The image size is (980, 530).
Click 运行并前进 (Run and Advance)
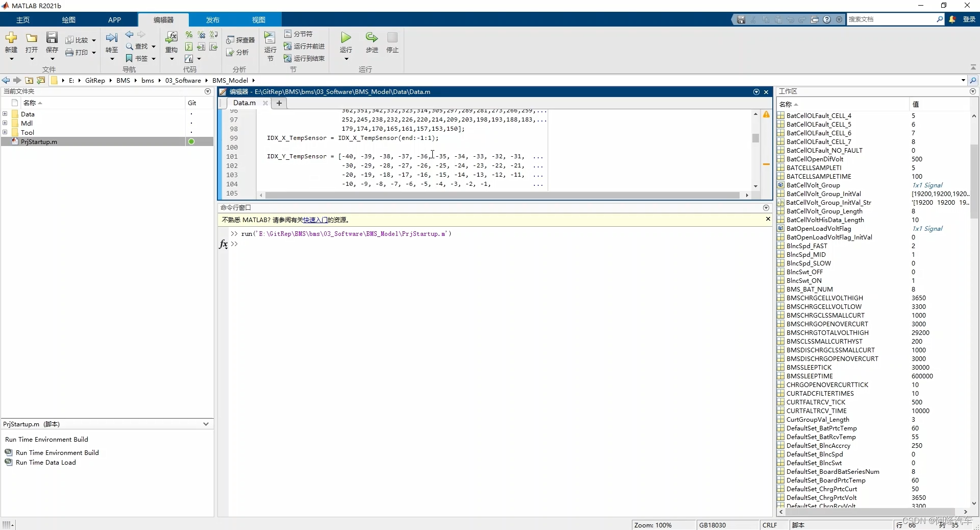click(304, 46)
